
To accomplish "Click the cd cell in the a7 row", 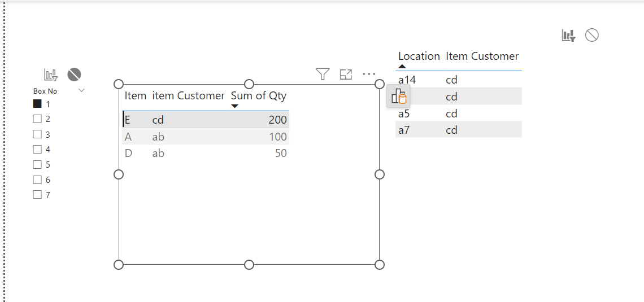I will click(x=452, y=130).
